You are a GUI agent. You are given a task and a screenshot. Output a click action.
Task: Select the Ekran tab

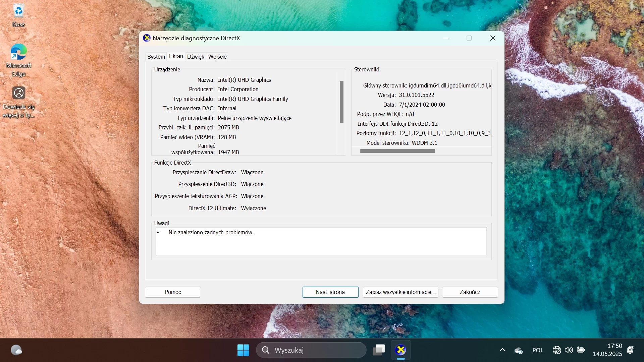(x=176, y=56)
